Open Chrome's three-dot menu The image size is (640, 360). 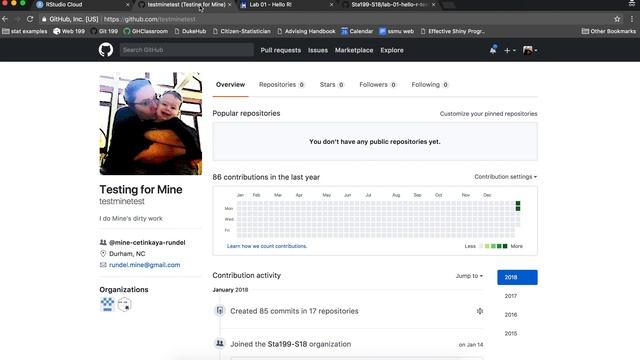tap(632, 19)
